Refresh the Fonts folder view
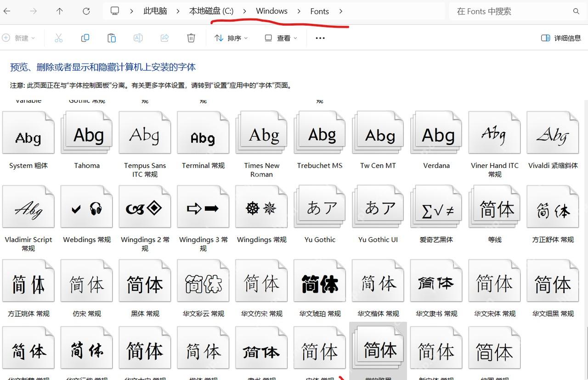Screen dimensions: 588x380 (x=86, y=11)
